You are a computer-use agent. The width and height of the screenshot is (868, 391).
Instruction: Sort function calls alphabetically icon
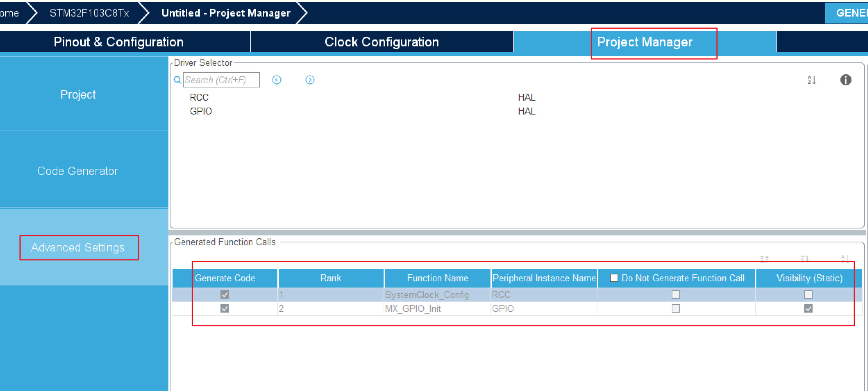[844, 259]
